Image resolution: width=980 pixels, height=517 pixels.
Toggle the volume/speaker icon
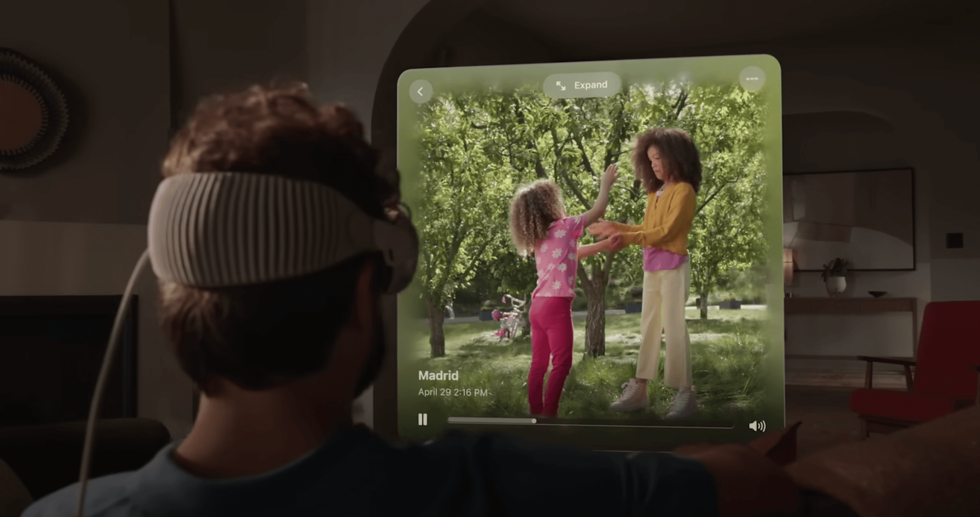(x=757, y=427)
